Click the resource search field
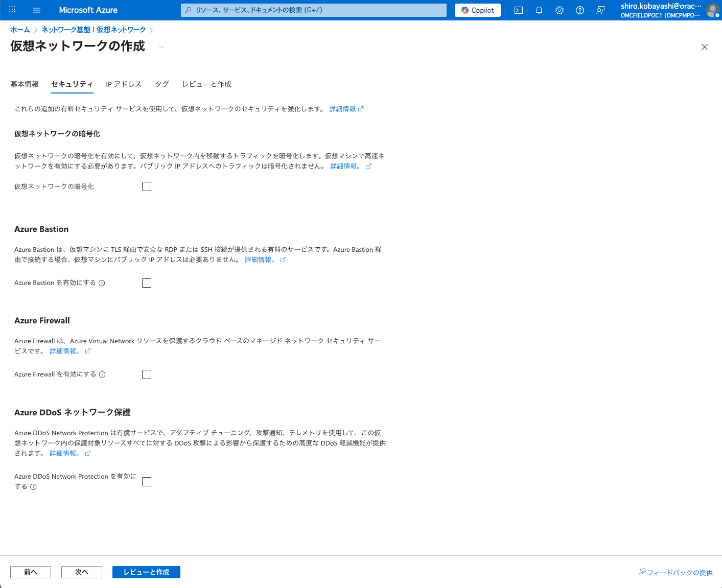722x588 pixels. pyautogui.click(x=313, y=10)
